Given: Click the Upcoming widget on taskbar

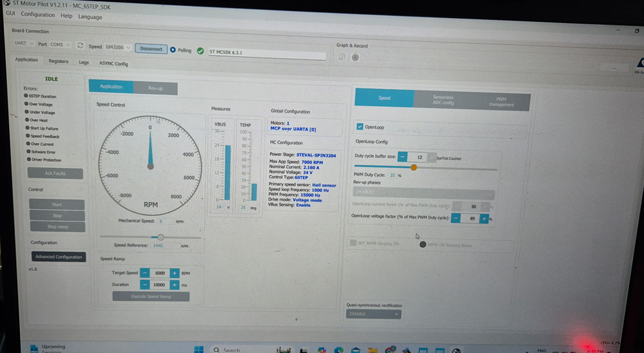Looking at the screenshot, I should pos(48,348).
